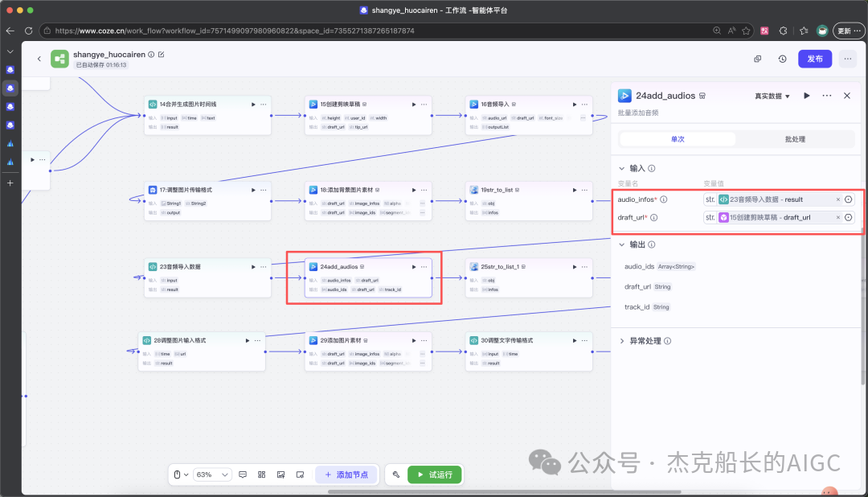The image size is (868, 497).
Task: Open more menu on 25str_to_list_1 node
Action: click(x=584, y=267)
